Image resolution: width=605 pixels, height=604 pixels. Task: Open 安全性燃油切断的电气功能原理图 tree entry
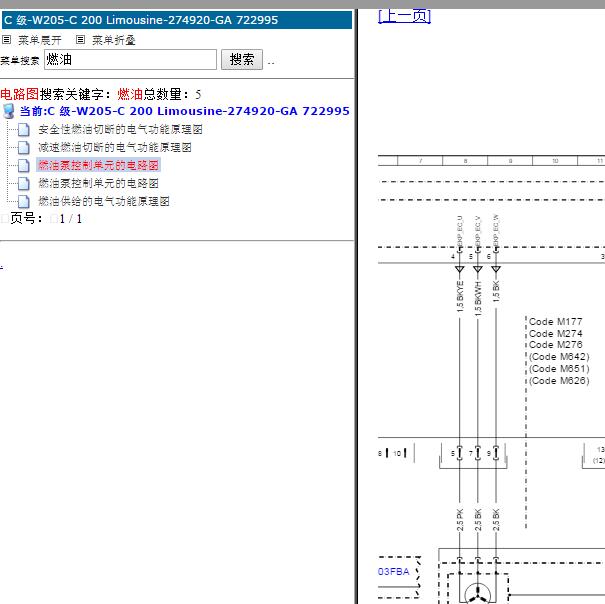[120, 130]
